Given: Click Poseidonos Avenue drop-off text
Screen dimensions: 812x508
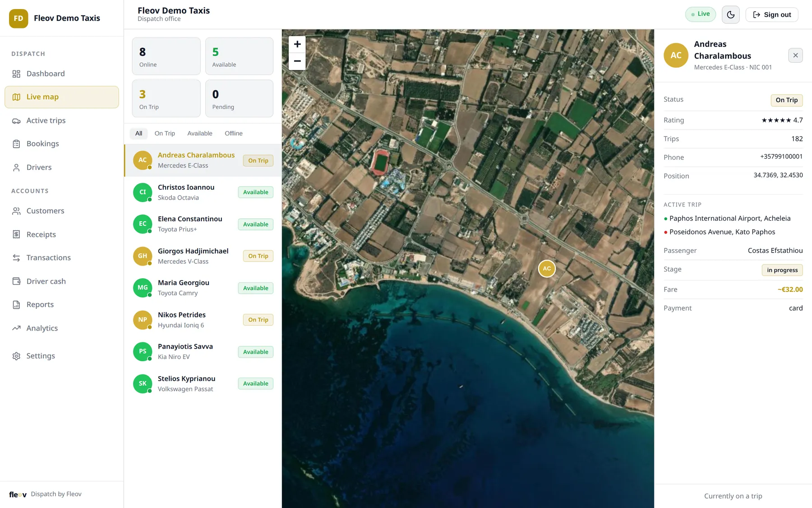Looking at the screenshot, I should (x=722, y=232).
